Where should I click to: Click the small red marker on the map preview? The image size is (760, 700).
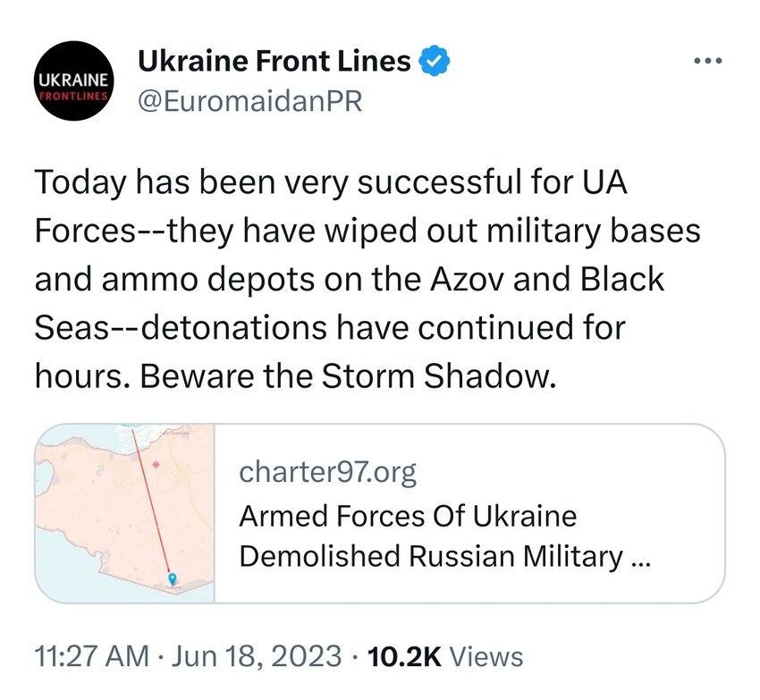[157, 465]
